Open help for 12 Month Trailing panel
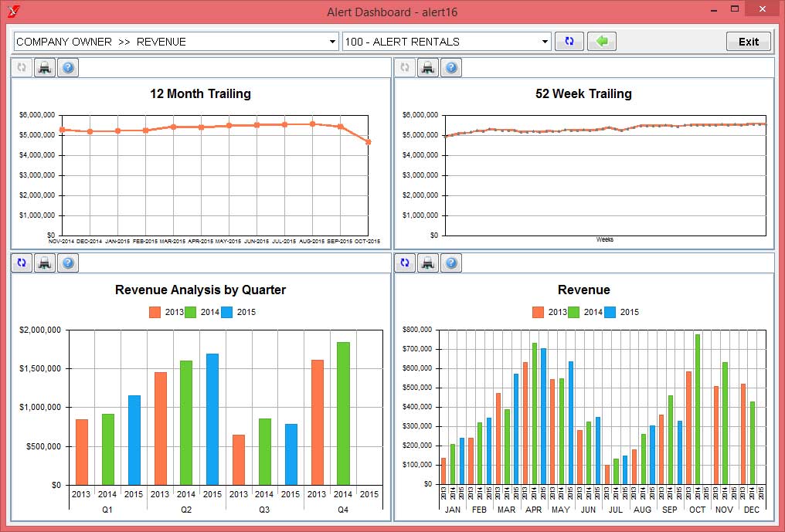The width and height of the screenshot is (785, 532). pyautogui.click(x=68, y=68)
